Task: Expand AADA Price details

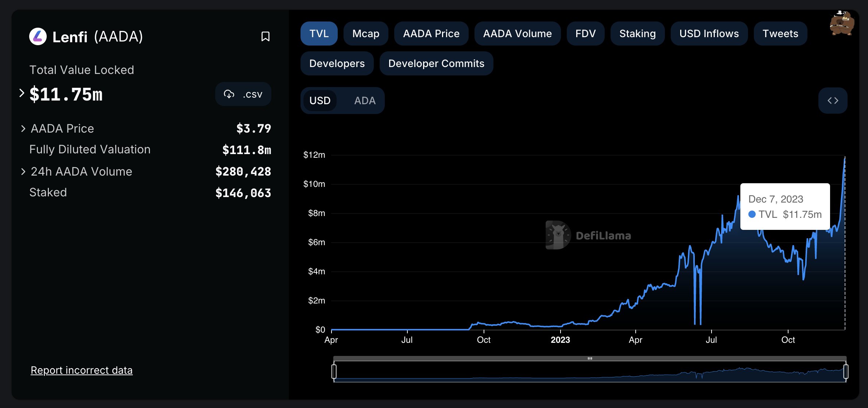Action: click(23, 129)
